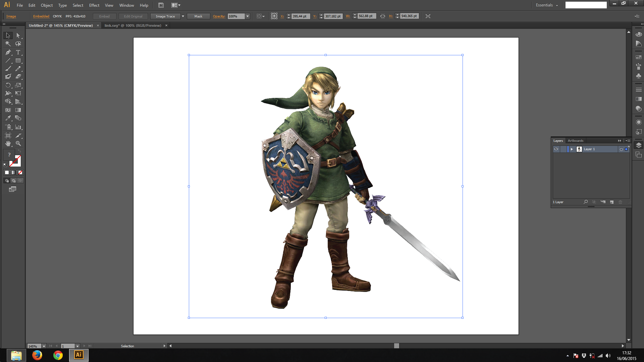Select the Direct Selection tool
Image resolution: width=644 pixels, height=362 pixels.
18,36
